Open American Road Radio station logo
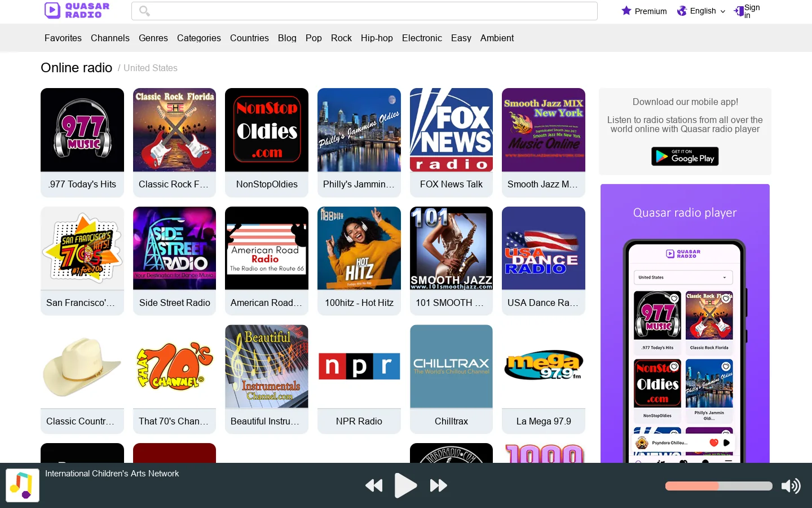Image resolution: width=812 pixels, height=508 pixels. [x=267, y=248]
